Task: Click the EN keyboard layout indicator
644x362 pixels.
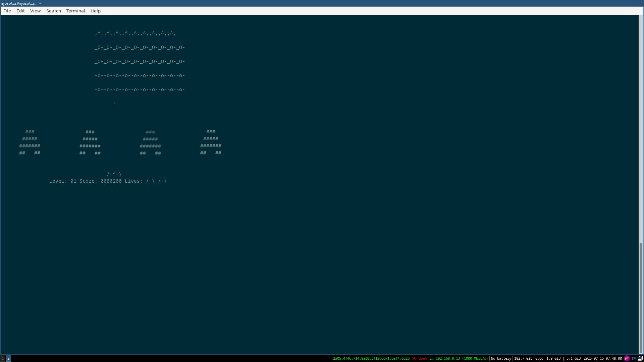Action: click(x=634, y=358)
